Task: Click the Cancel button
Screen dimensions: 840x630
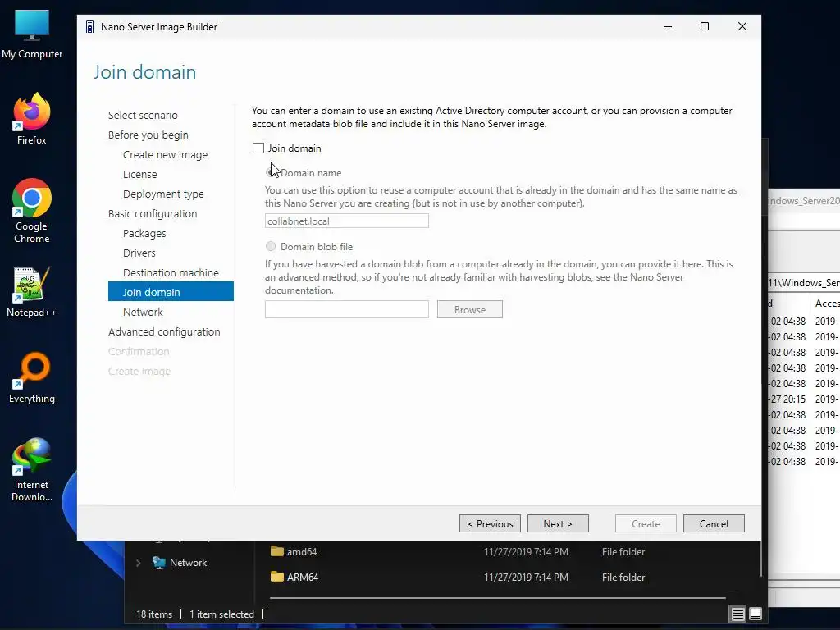Action: click(714, 523)
